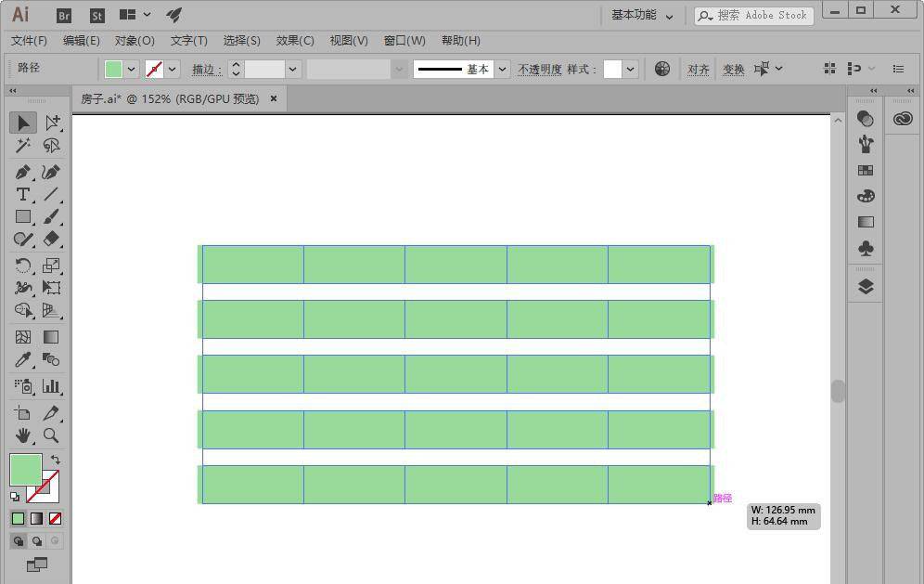Open the Layers panel icon
The height and width of the screenshot is (584, 924).
click(866, 287)
